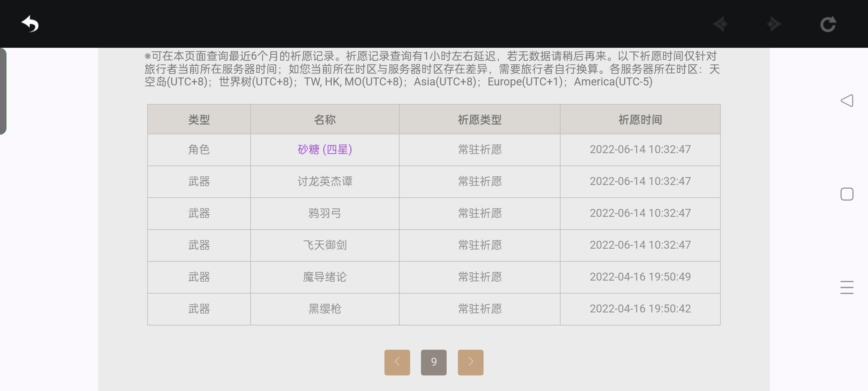Click 武器 type in 讨龙英杰谭 row
This screenshot has height=391, width=868.
pos(199,181)
